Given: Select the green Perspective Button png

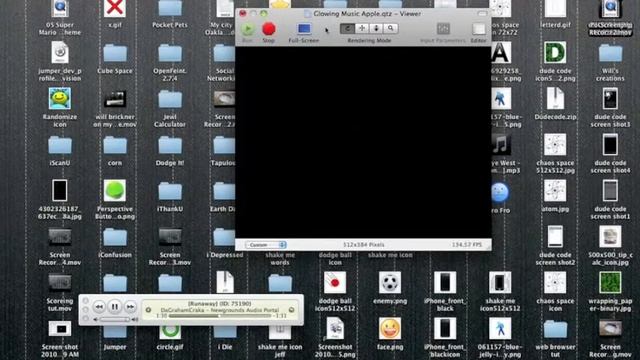Looking at the screenshot, I should tap(115, 191).
